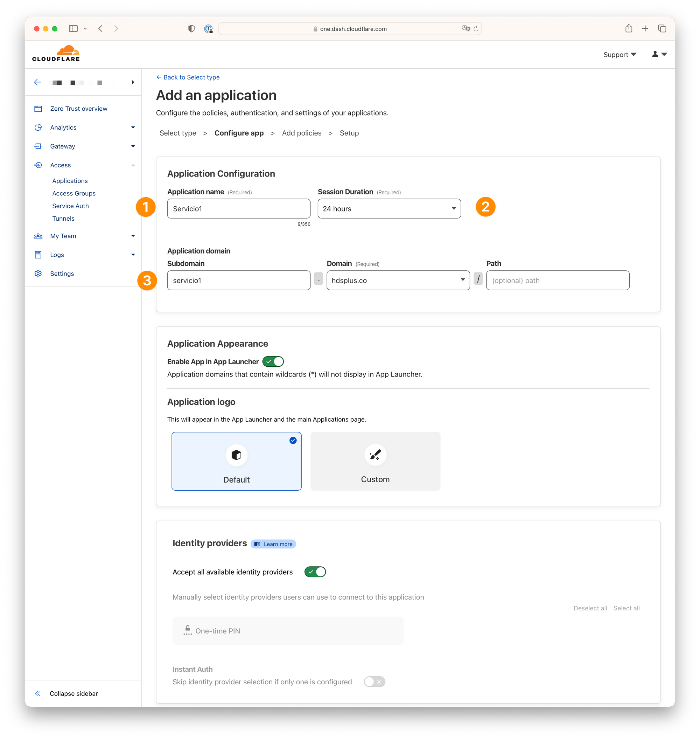The height and width of the screenshot is (740, 700).
Task: Open the Session Duration dropdown
Action: click(x=389, y=209)
